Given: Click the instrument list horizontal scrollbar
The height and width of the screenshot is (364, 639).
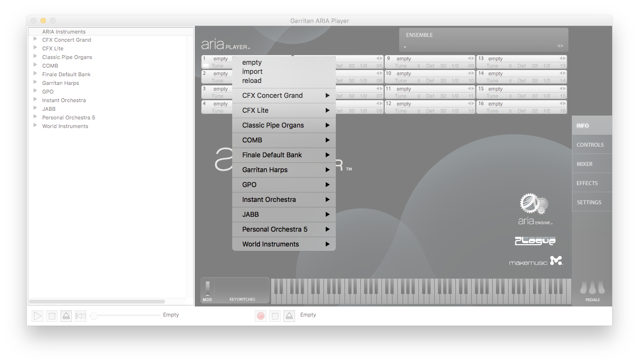Looking at the screenshot, I should point(97,302).
